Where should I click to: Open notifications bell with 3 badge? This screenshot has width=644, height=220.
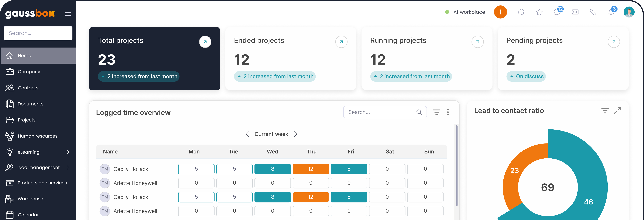611,12
